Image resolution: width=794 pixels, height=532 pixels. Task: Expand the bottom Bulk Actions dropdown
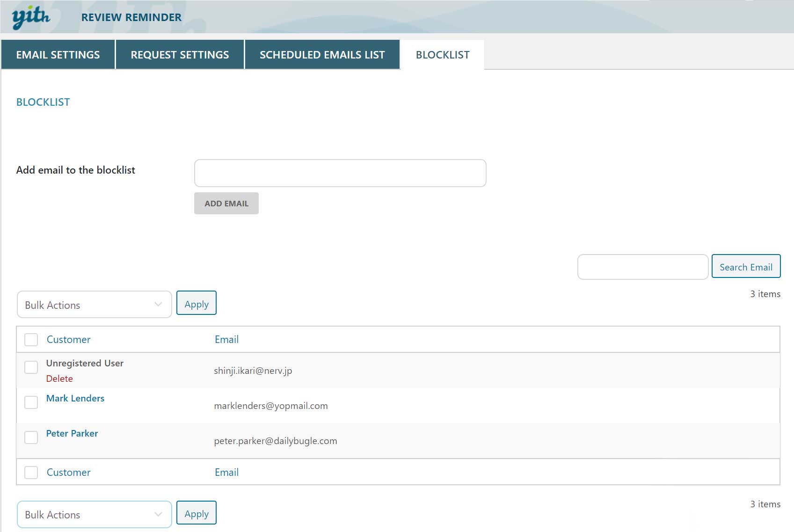[x=94, y=514]
